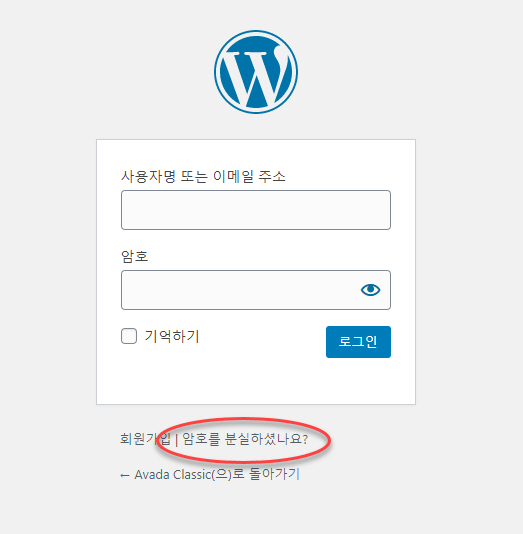523x534 pixels.
Task: Click the WordPress logo
Action: tap(256, 72)
